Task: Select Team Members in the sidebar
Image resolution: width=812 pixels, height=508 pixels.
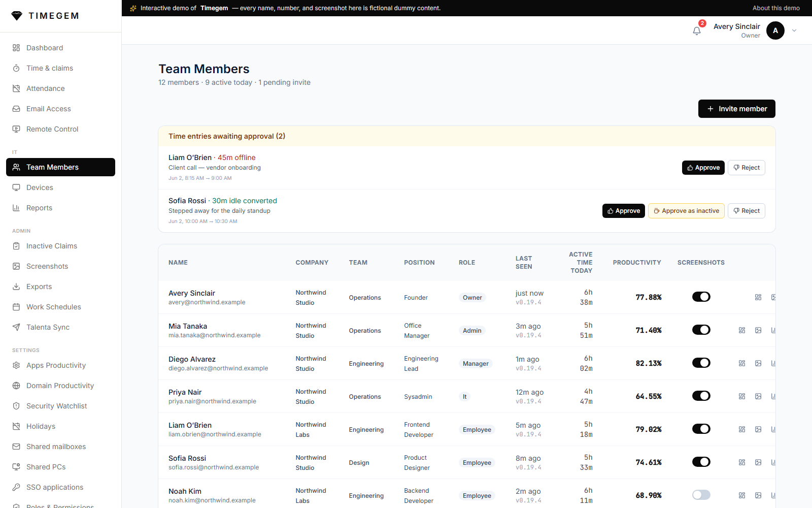Action: [60, 167]
